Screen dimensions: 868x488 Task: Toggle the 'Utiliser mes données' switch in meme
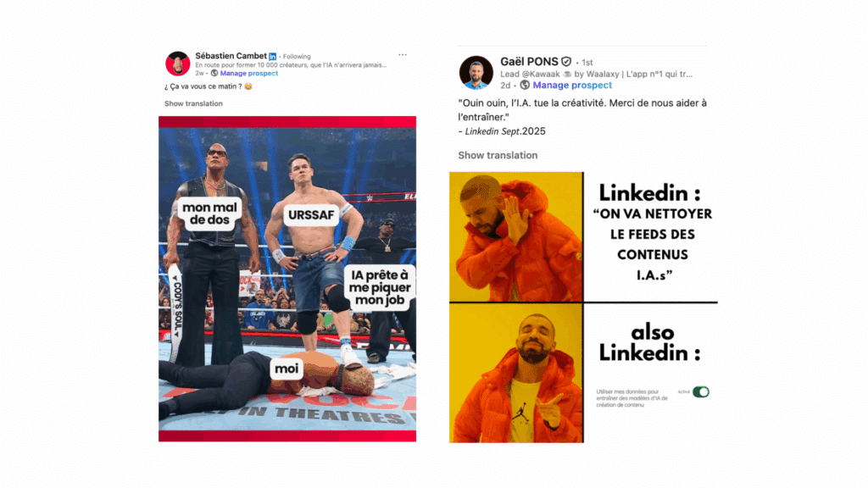[701, 391]
